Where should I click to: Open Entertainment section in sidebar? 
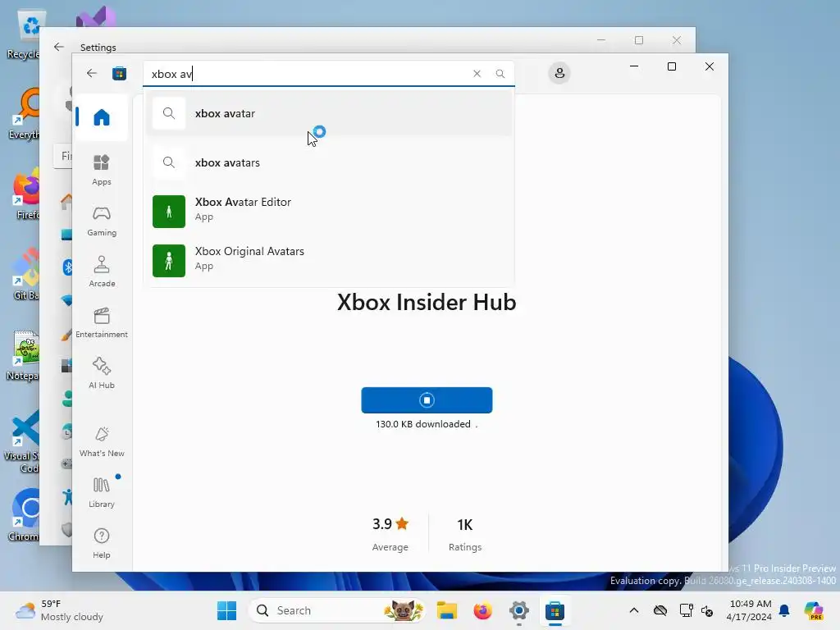101,322
